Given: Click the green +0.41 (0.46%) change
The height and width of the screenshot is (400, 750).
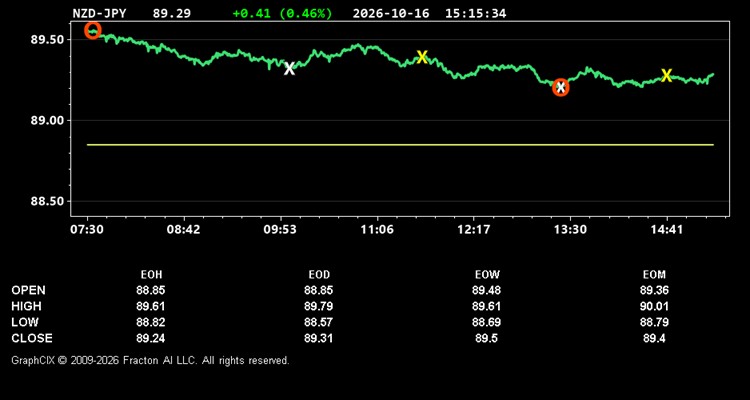Looking at the screenshot, I should click(x=282, y=13).
